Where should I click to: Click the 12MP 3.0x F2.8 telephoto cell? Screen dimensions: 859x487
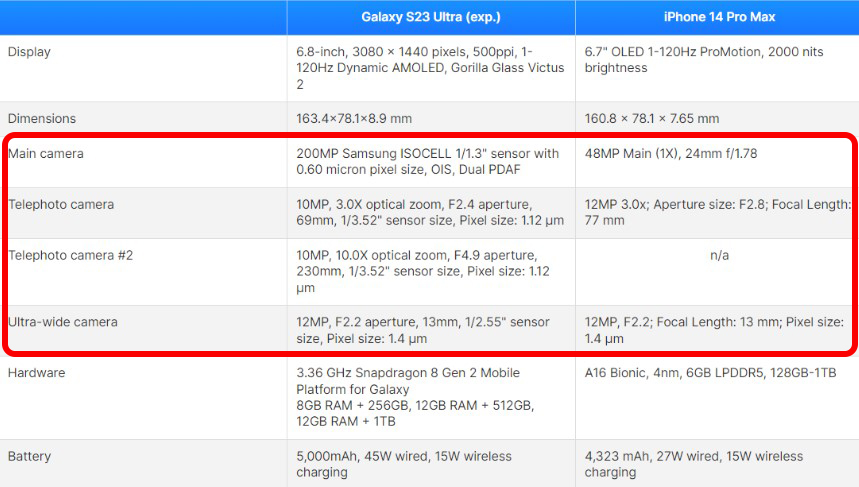pos(718,213)
